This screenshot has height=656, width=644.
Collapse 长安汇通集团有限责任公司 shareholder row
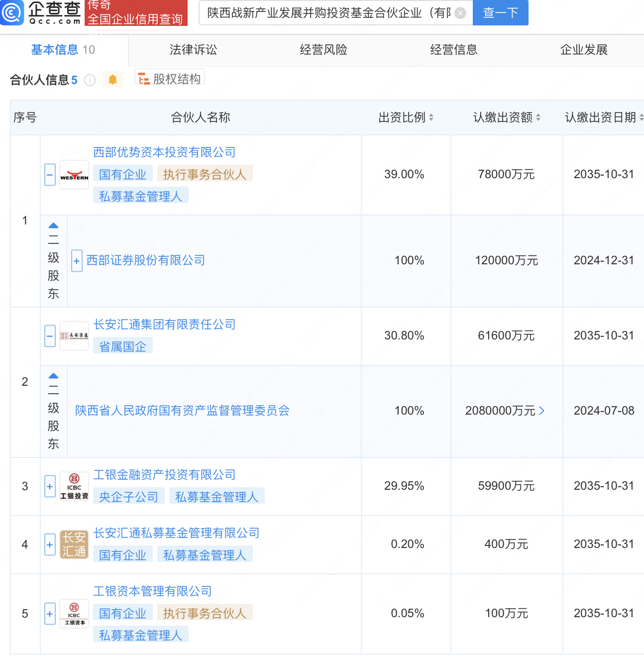coord(50,336)
